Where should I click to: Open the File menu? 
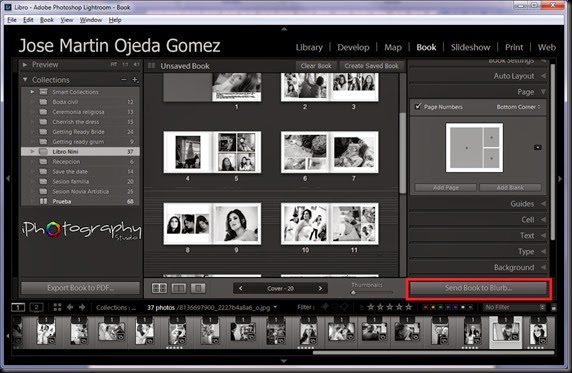(x=12, y=20)
